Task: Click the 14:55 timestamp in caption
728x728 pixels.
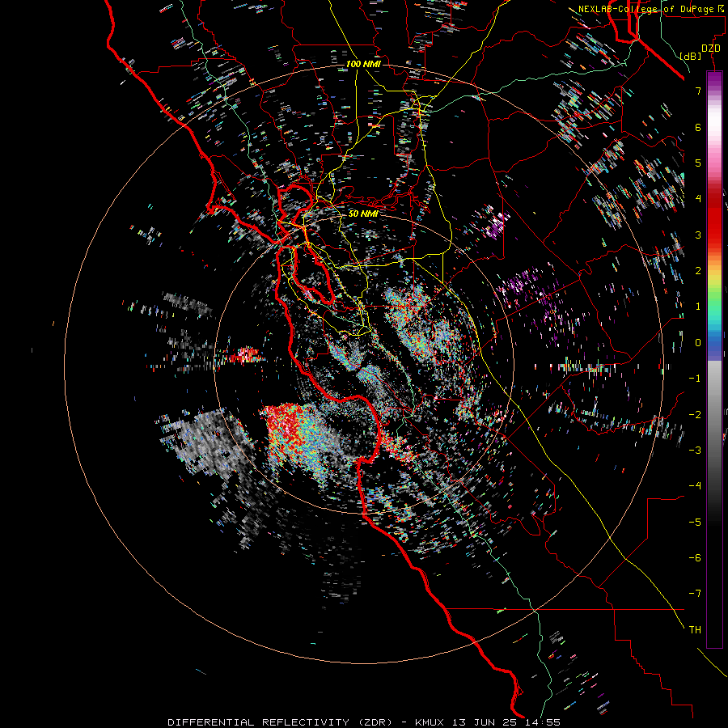Action: (x=542, y=722)
